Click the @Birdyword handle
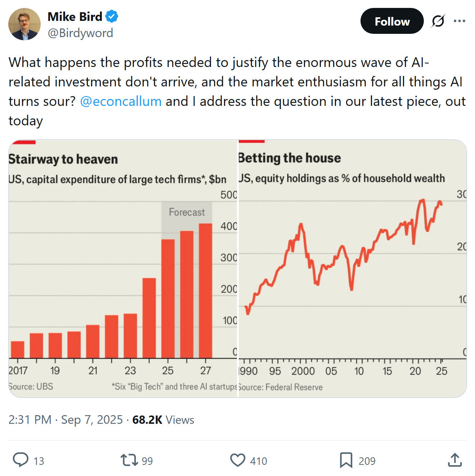The width and height of the screenshot is (475, 476). 80,33
